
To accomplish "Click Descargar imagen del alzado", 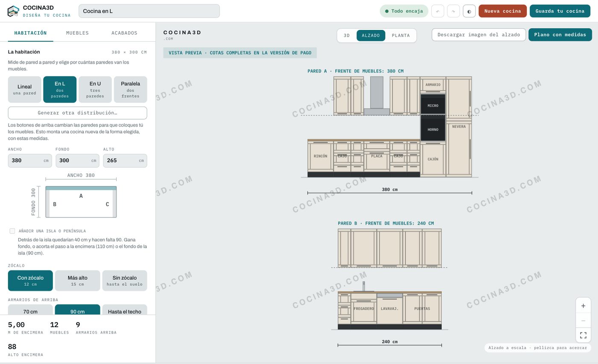I will coord(478,35).
